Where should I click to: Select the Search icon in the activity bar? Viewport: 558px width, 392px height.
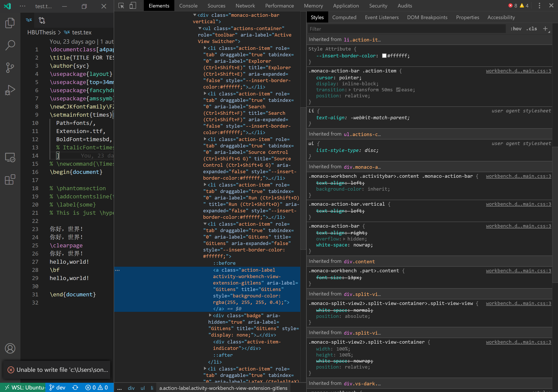(x=10, y=45)
